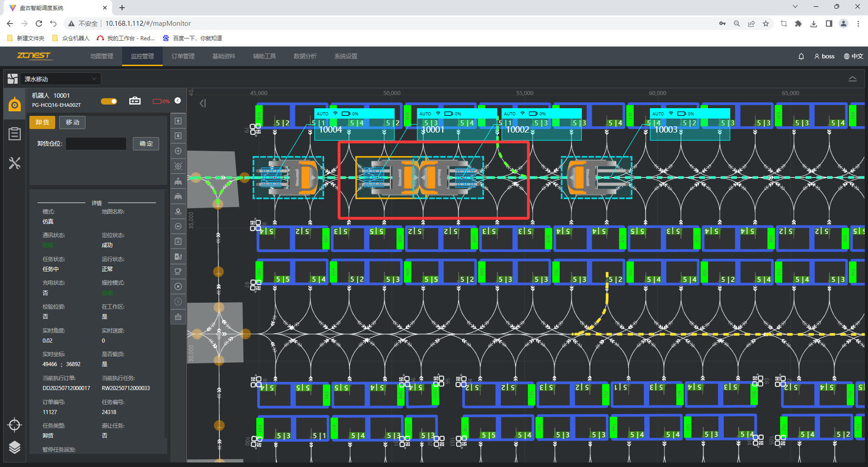
Task: Collapse the top bar with the up chevron
Action: [x=852, y=79]
